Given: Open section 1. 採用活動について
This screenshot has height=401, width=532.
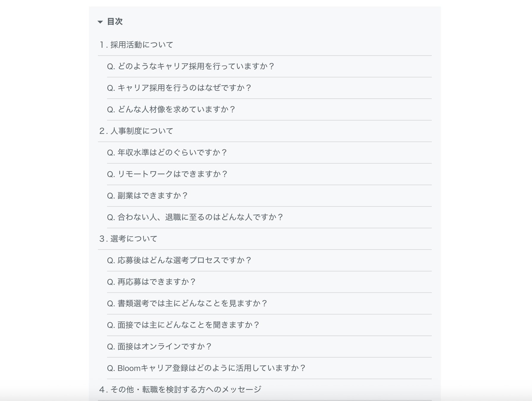Looking at the screenshot, I should pyautogui.click(x=136, y=45).
